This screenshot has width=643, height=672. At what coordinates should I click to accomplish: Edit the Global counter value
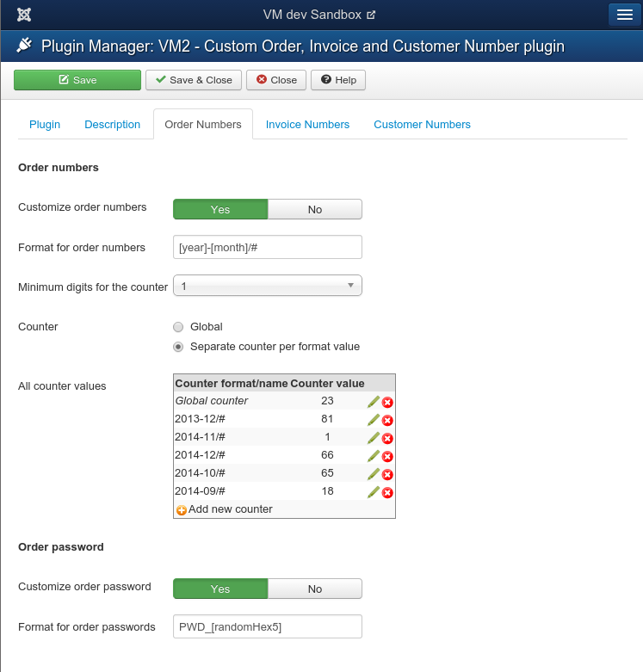pos(373,402)
